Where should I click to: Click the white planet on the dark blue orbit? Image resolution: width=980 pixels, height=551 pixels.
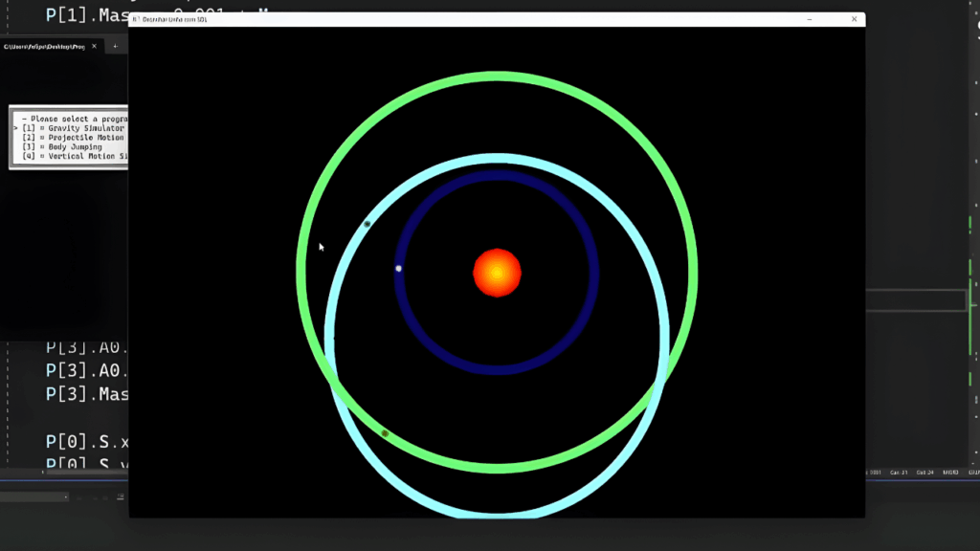(398, 269)
